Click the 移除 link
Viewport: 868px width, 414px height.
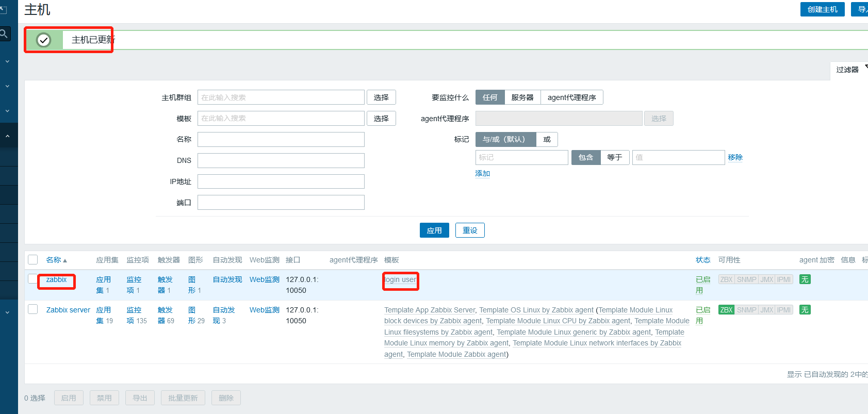(x=735, y=157)
